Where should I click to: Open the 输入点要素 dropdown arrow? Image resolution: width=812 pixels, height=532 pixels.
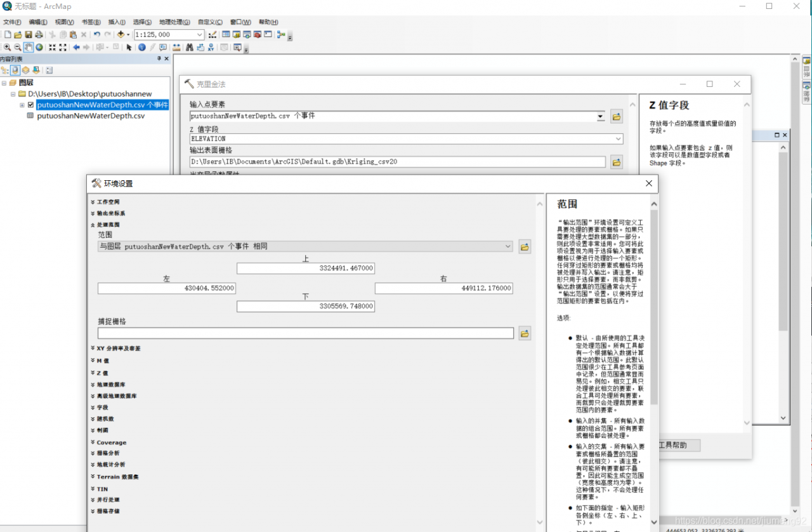pos(601,117)
